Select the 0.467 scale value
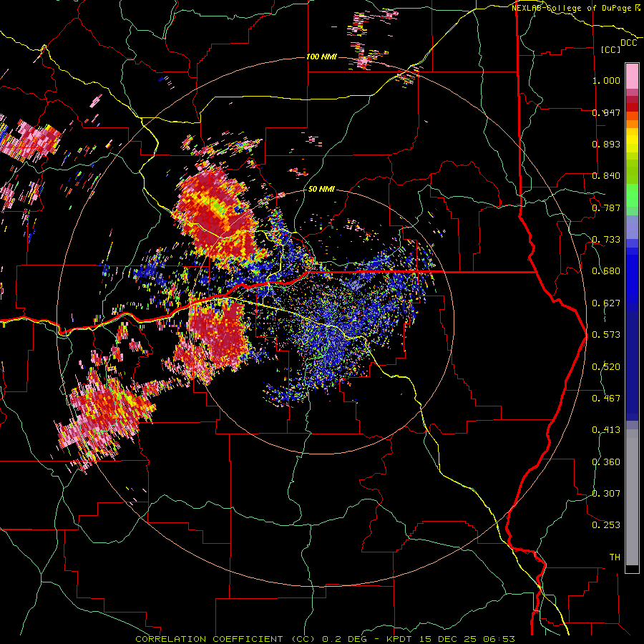Image resolution: width=644 pixels, height=644 pixels. pos(606,399)
